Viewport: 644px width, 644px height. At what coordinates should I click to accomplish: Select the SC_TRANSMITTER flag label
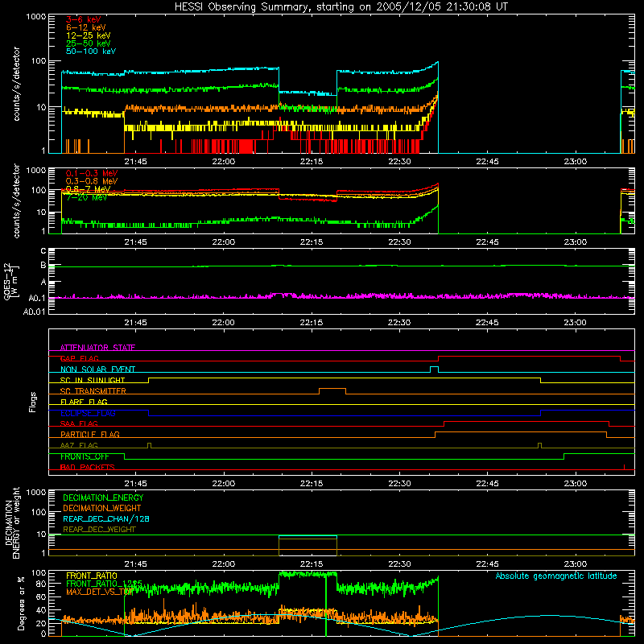coord(93,391)
